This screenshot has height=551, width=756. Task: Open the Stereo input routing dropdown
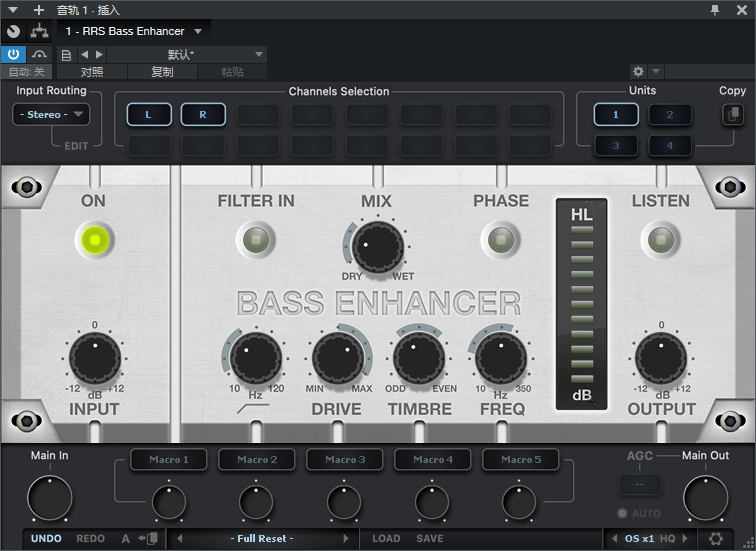[51, 115]
